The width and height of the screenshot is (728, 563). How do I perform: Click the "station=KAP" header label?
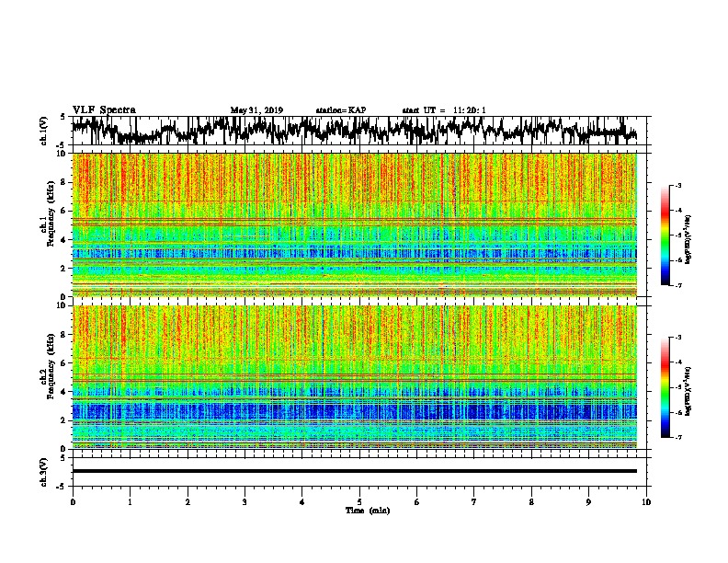pos(340,110)
